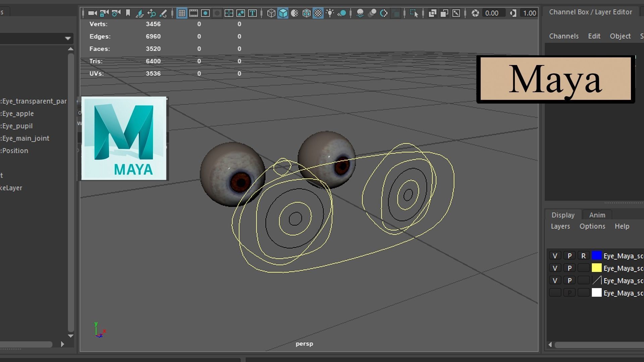Open the Channels menu in the Channel Box

tap(563, 36)
